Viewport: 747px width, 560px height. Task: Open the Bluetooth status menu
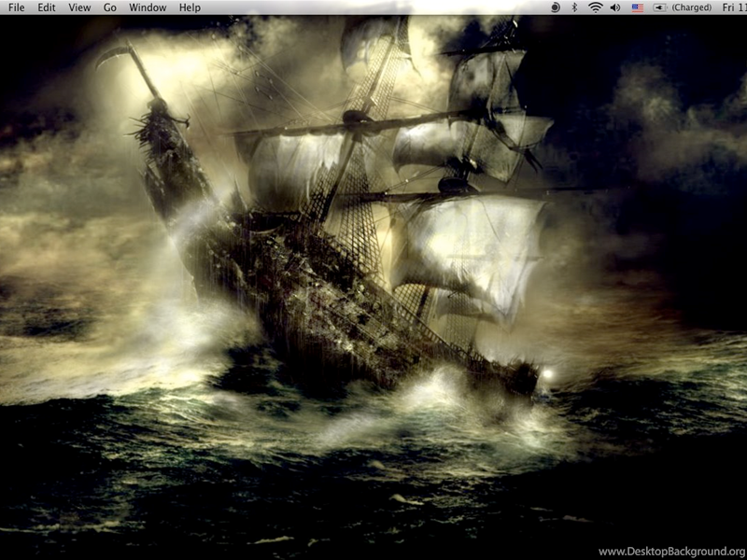click(x=574, y=7)
